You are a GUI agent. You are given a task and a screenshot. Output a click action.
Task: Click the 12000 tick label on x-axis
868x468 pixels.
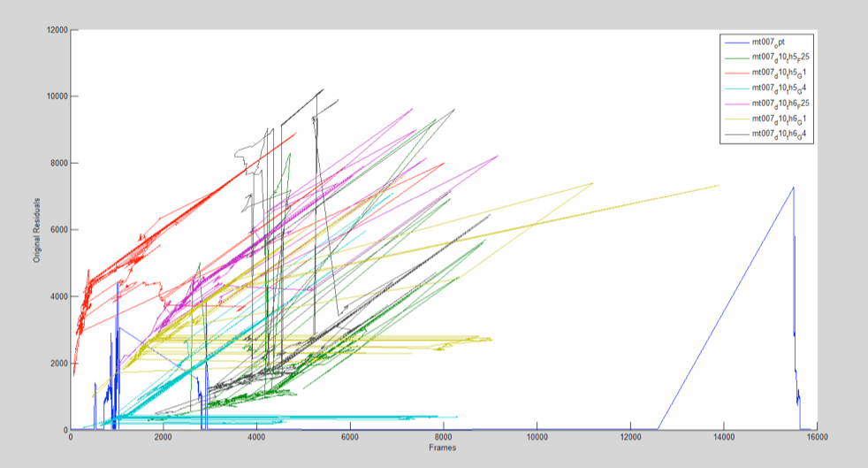point(629,437)
